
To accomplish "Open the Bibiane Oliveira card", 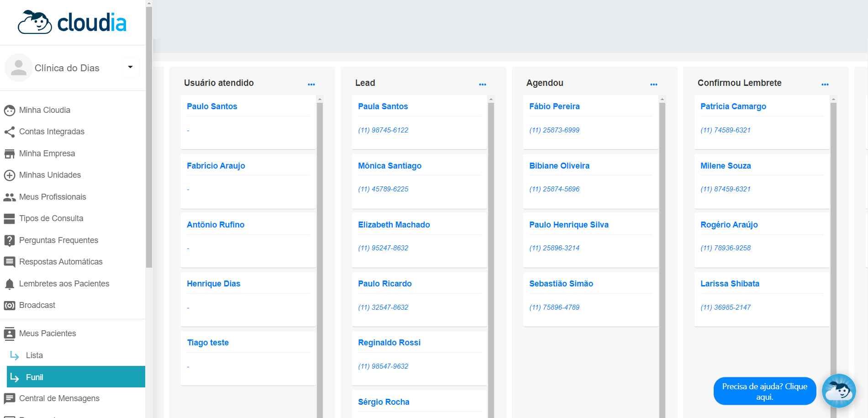I will click(591, 181).
